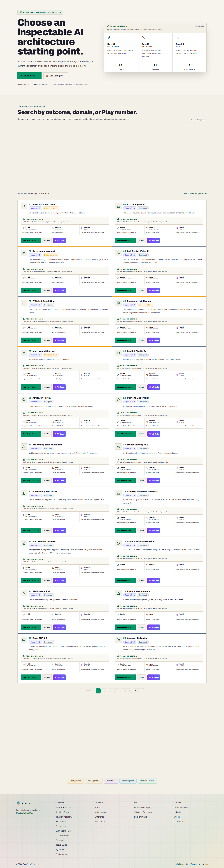Click the DevKit wrench icon in toolkit panel
The height and width of the screenshot is (868, 224).
tap(109, 38)
